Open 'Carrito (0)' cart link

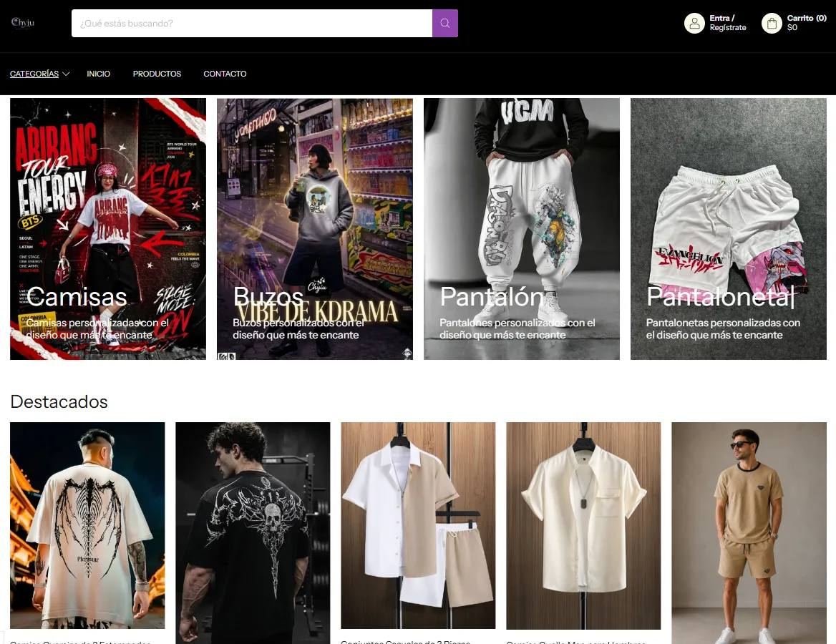[807, 23]
